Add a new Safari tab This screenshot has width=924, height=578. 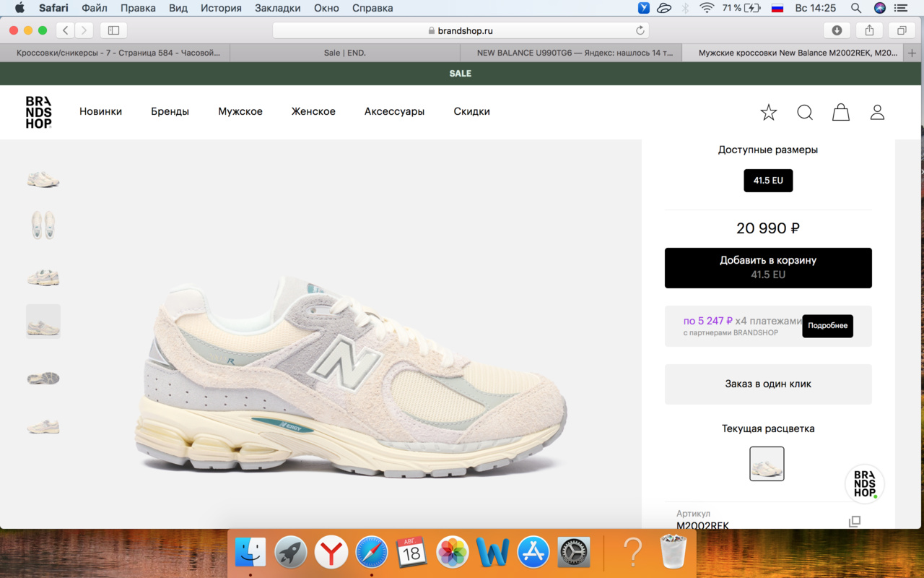[x=912, y=53]
